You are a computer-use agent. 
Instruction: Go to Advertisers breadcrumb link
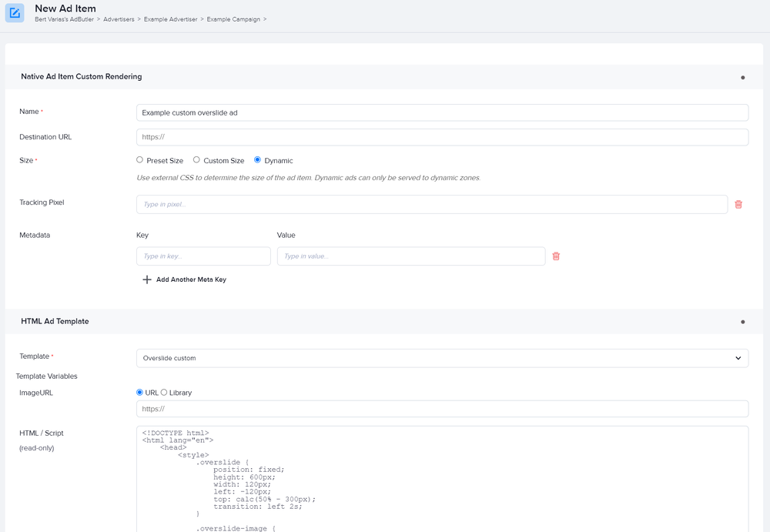tap(119, 19)
